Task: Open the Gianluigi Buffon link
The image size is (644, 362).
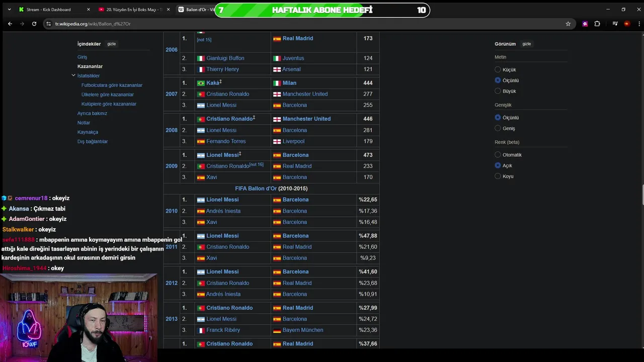Action: pos(225,58)
